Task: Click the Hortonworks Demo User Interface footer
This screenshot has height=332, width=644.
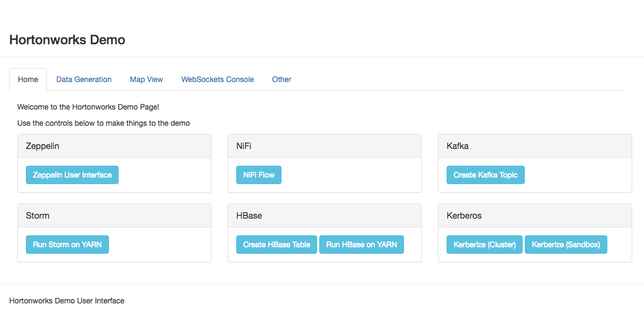Action: 66,301
